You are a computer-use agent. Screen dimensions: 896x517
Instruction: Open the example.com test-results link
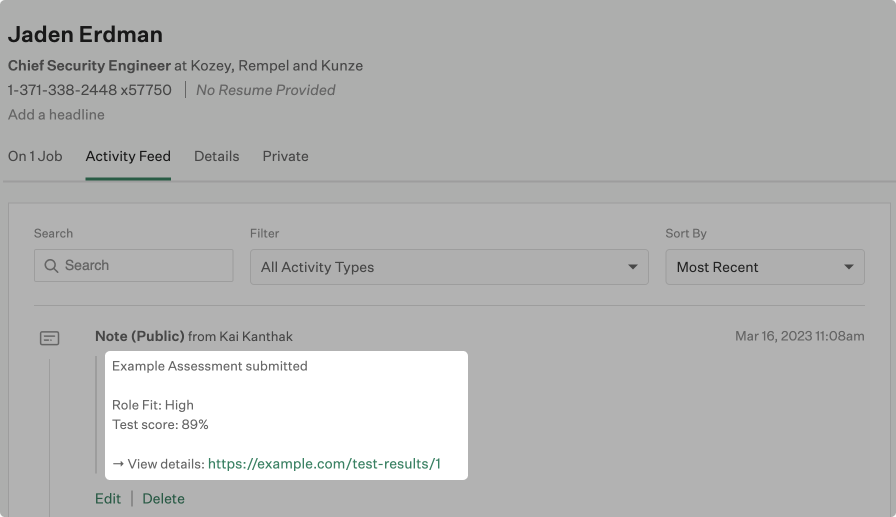(324, 464)
